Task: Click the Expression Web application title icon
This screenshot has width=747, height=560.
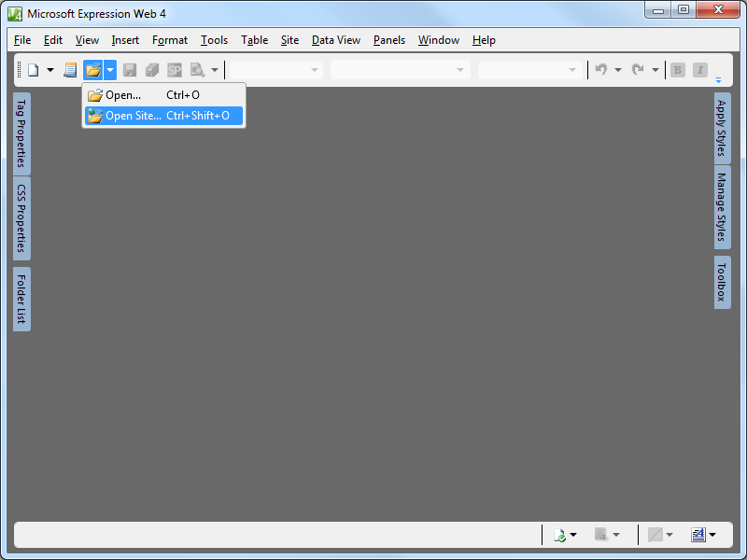Action: [15, 14]
